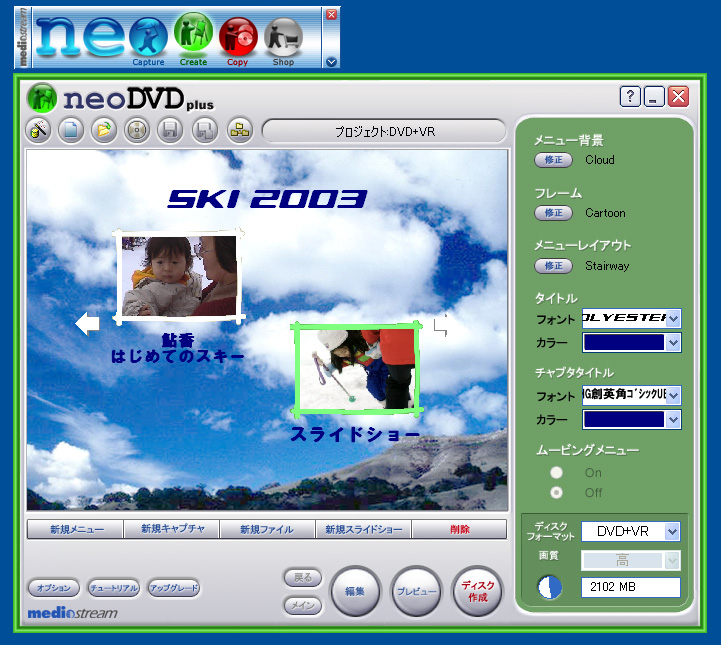Click 修正 button for layout Stairway
Image resolution: width=721 pixels, height=645 pixels.
point(553,266)
